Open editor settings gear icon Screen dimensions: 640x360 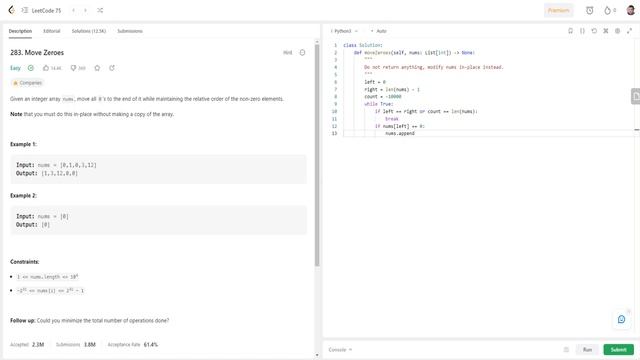tap(618, 31)
